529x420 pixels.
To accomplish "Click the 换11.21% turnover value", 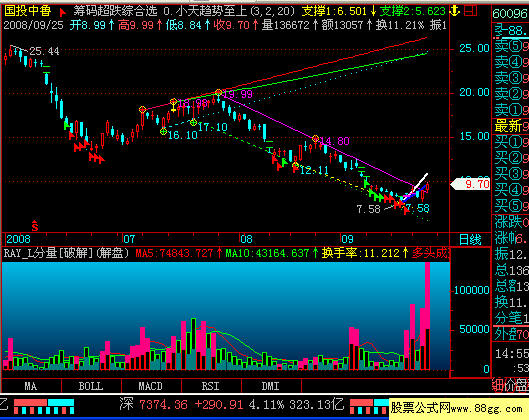I will coord(400,25).
